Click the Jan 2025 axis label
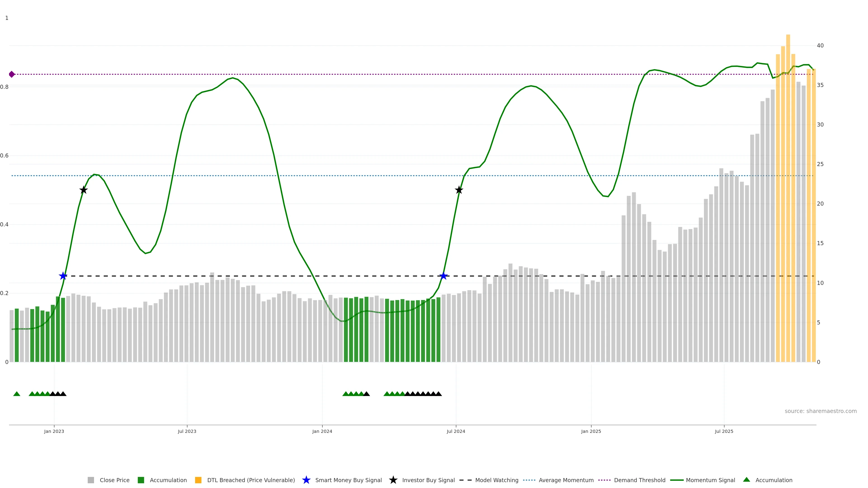The height and width of the screenshot is (488, 868). pos(591,431)
